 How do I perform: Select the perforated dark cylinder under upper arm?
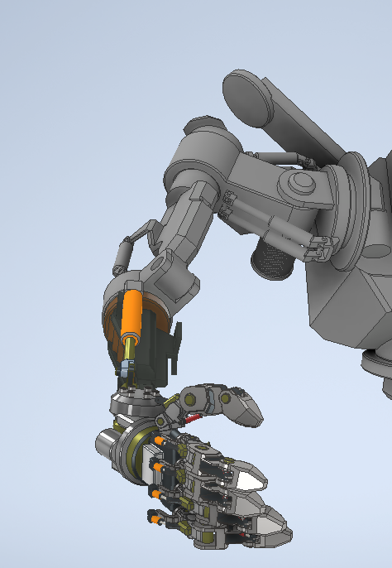[x=272, y=261]
